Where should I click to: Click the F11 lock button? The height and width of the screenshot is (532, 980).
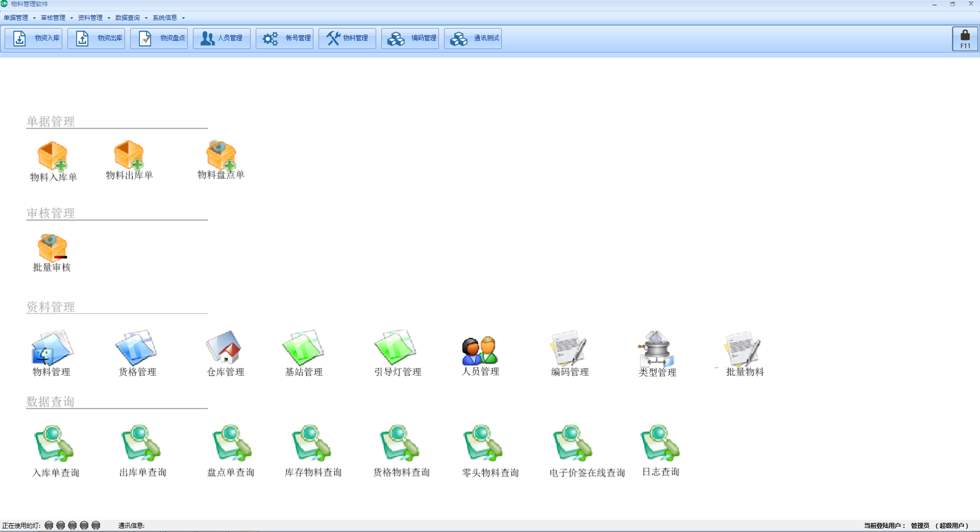(x=965, y=39)
